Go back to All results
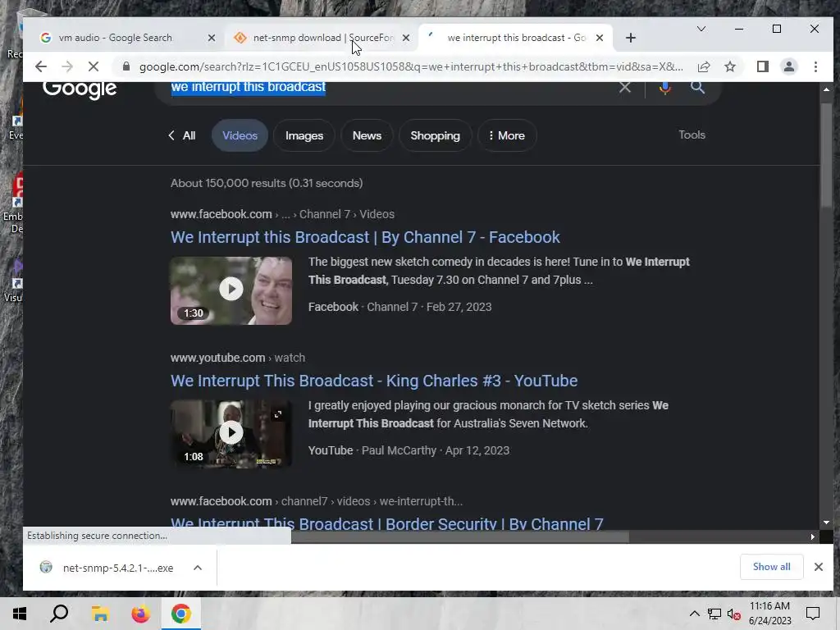This screenshot has width=840, height=630. (x=182, y=135)
